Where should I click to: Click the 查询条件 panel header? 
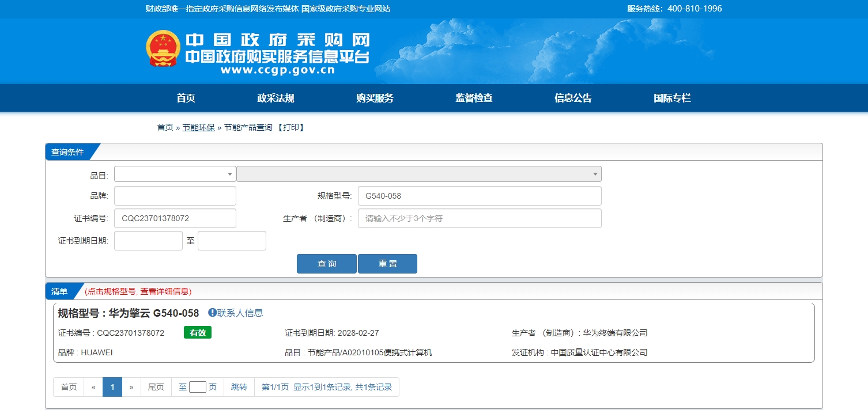67,152
